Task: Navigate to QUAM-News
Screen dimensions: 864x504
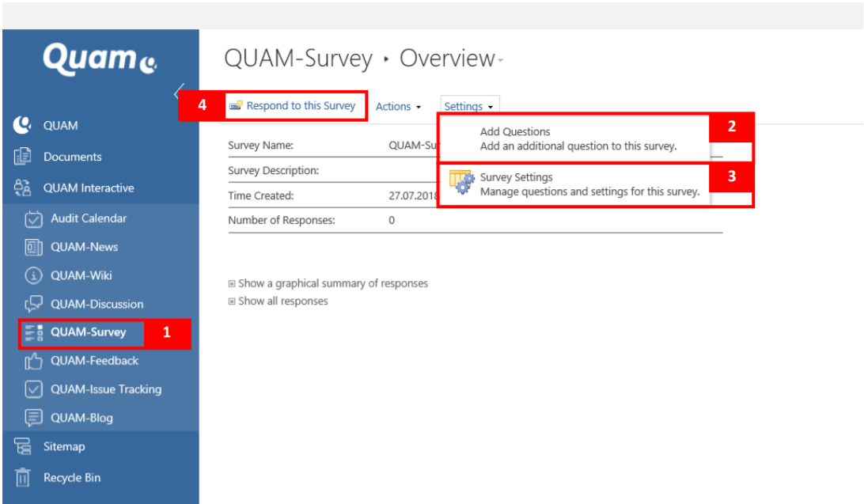Action: [x=85, y=248]
